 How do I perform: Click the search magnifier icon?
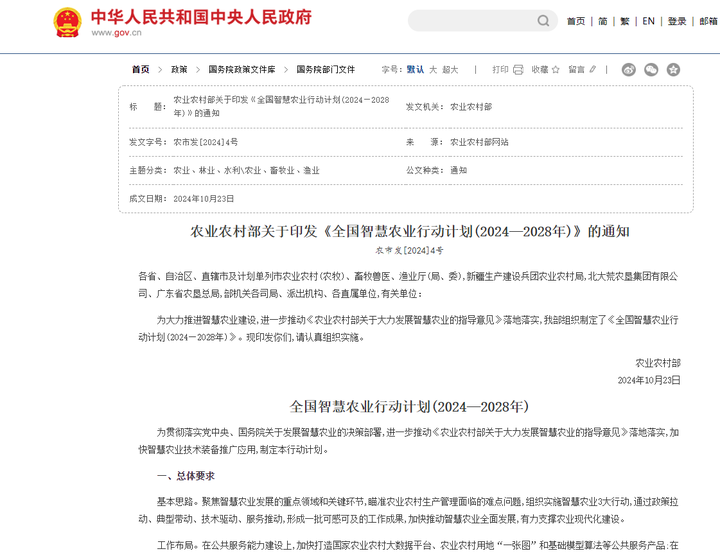[543, 21]
